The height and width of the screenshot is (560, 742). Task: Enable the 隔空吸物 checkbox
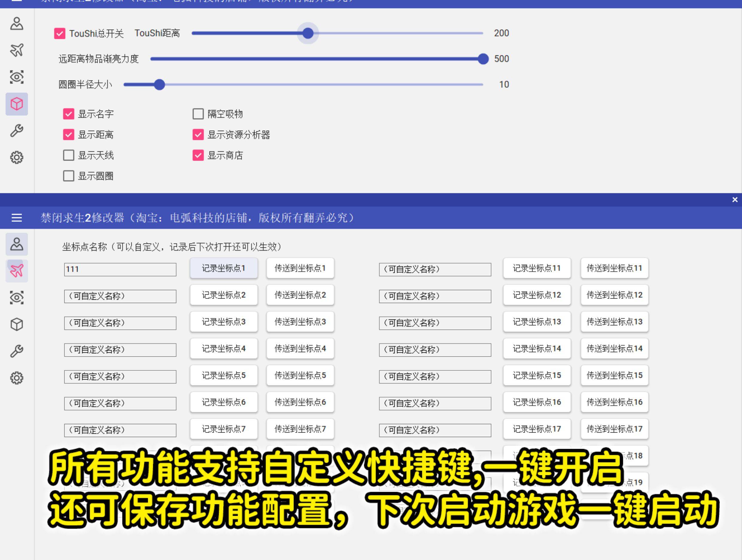click(x=198, y=114)
